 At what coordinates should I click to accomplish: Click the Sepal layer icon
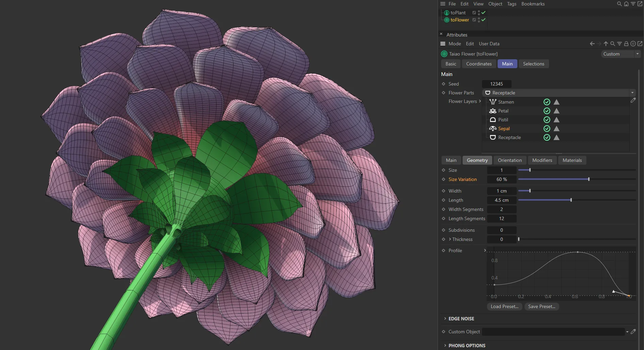pyautogui.click(x=493, y=128)
